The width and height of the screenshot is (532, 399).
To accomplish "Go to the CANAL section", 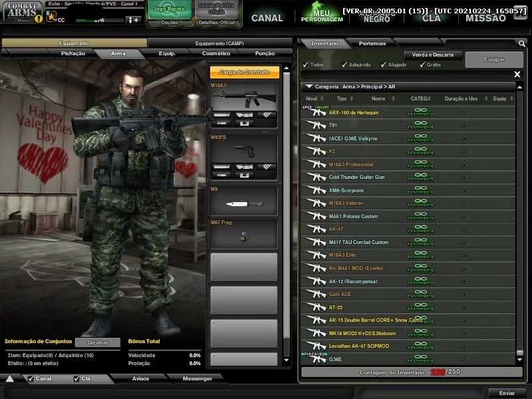I will pyautogui.click(x=267, y=18).
